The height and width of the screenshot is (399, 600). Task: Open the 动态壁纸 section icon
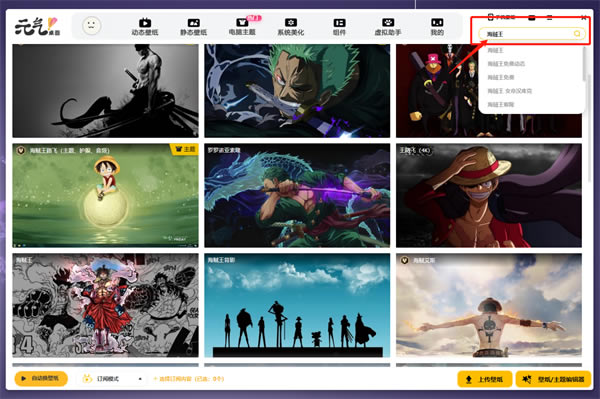pos(145,23)
